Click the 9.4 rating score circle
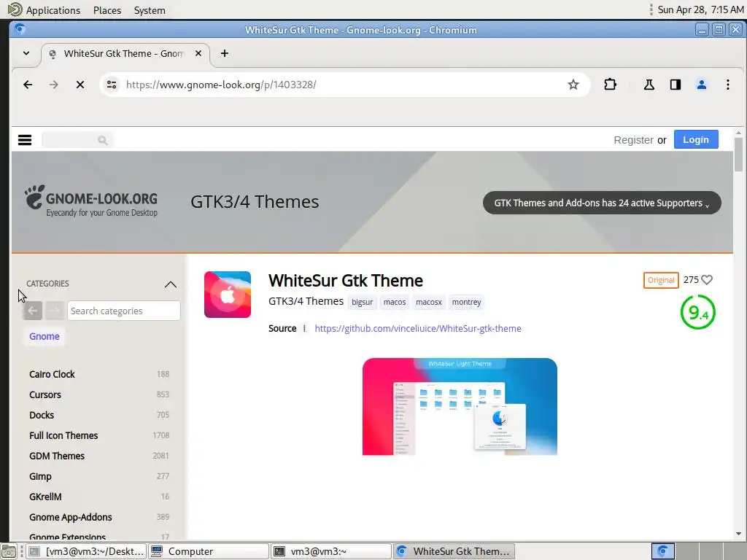This screenshot has height=560, width=747. coord(698,312)
